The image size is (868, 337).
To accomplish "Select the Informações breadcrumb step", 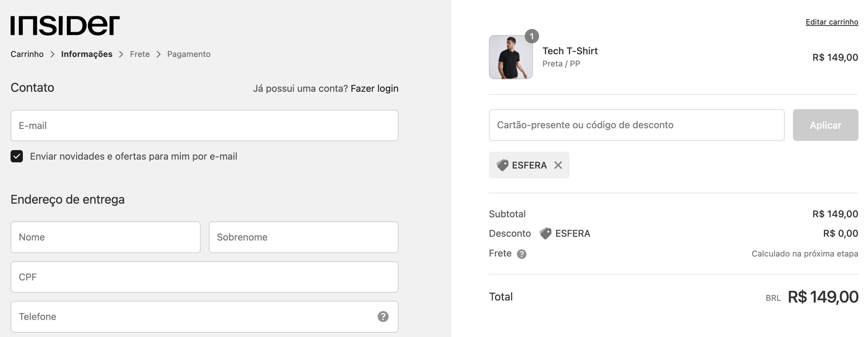I will pos(87,54).
